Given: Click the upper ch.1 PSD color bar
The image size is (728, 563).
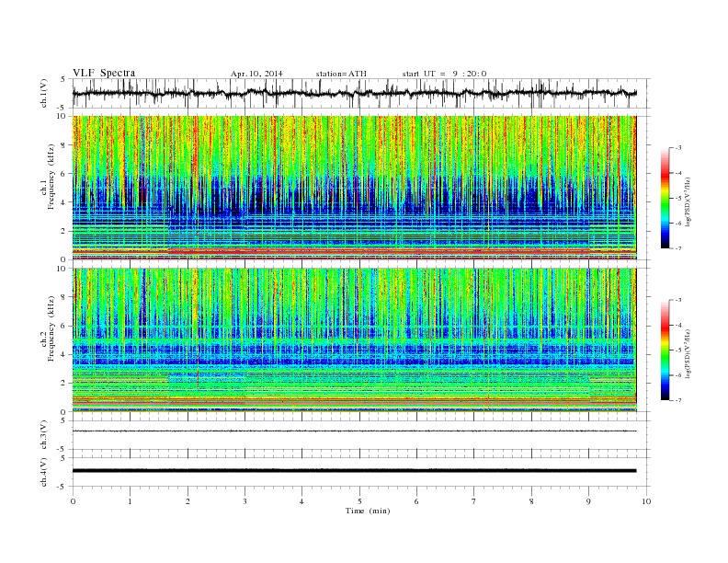Looking at the screenshot, I should tap(665, 198).
